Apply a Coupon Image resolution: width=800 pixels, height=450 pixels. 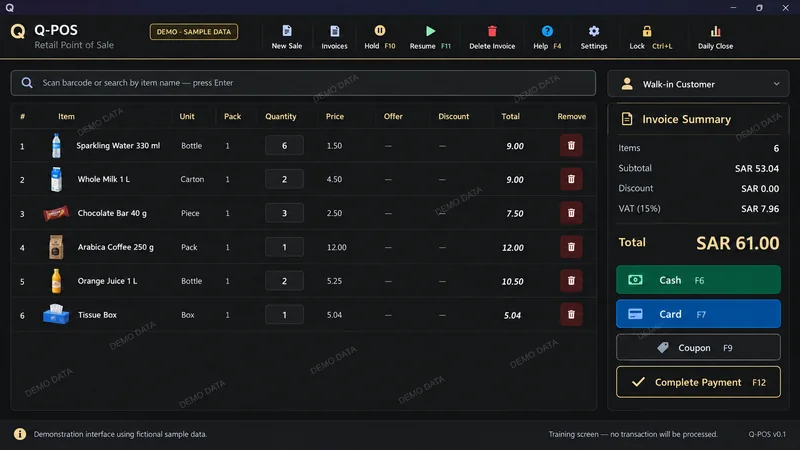point(698,347)
